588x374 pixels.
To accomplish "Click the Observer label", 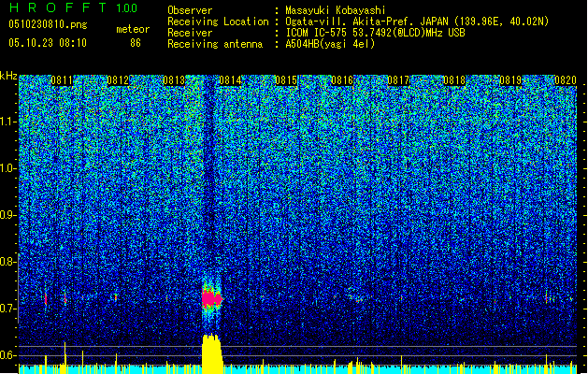I will pyautogui.click(x=190, y=10).
